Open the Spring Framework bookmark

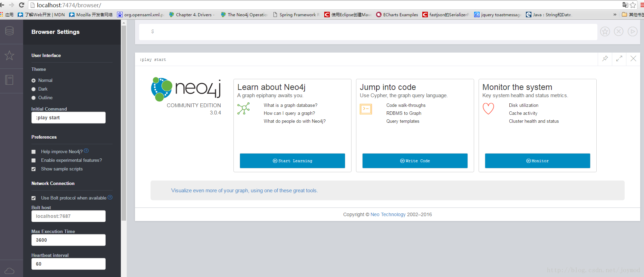coord(296,15)
